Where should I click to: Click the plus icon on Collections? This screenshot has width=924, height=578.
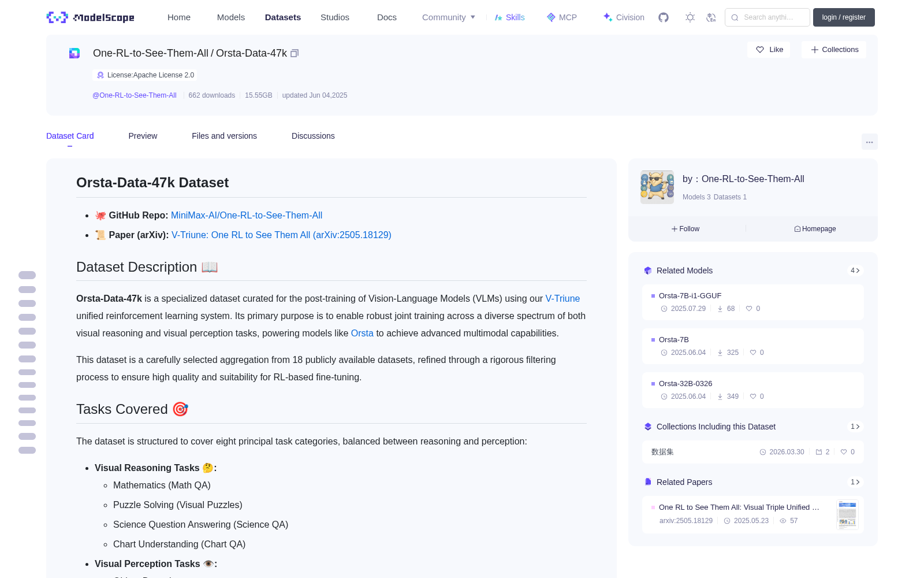pyautogui.click(x=815, y=50)
